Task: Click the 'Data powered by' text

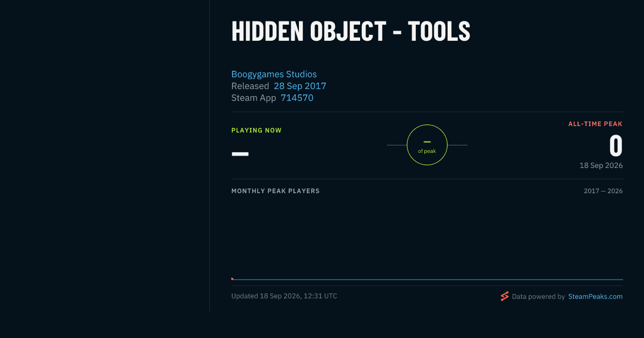Action: point(538,296)
